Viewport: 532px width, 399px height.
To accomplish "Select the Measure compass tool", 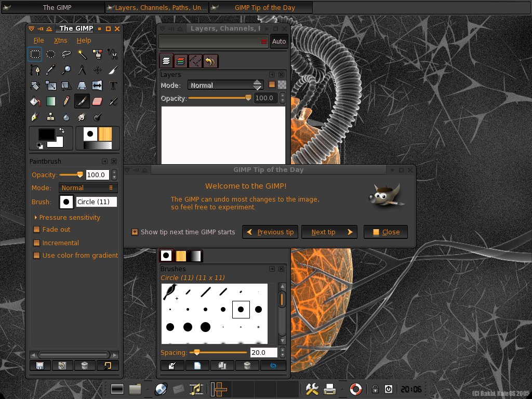I will coord(82,70).
